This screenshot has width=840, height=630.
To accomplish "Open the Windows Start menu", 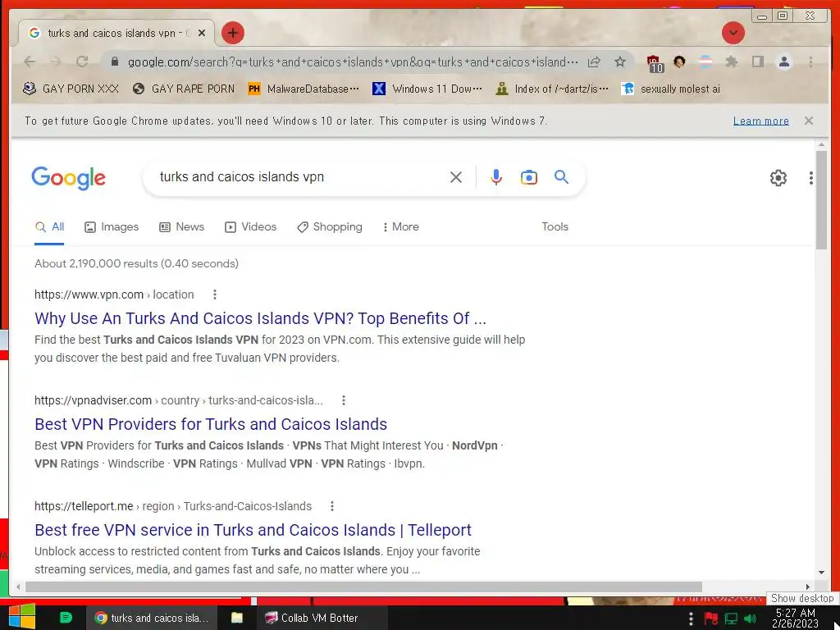I will (21, 617).
